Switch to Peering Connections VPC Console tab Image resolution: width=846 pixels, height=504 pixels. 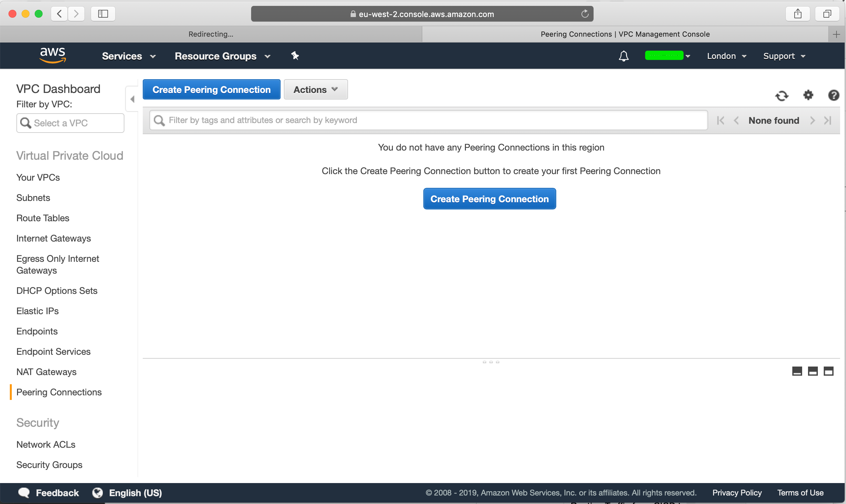(x=625, y=34)
